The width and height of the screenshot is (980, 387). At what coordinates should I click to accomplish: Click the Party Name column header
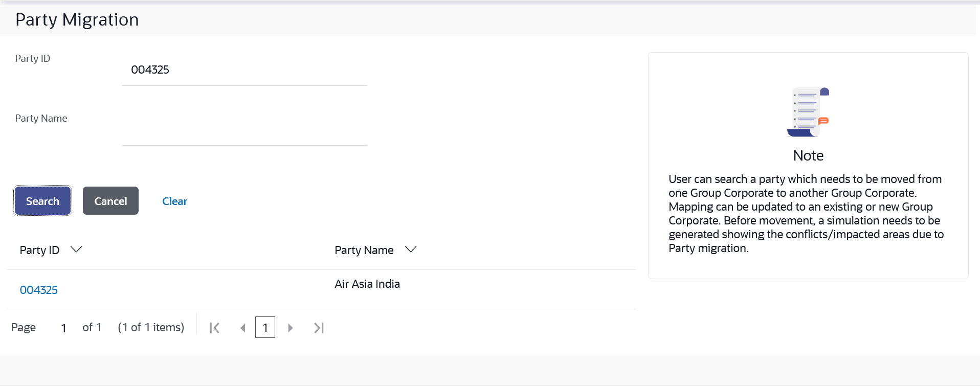(364, 250)
